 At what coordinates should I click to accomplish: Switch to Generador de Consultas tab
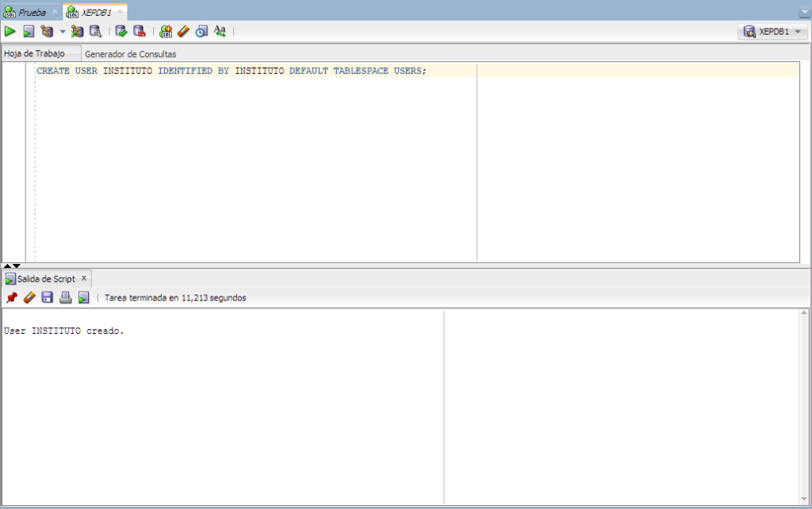coord(130,54)
